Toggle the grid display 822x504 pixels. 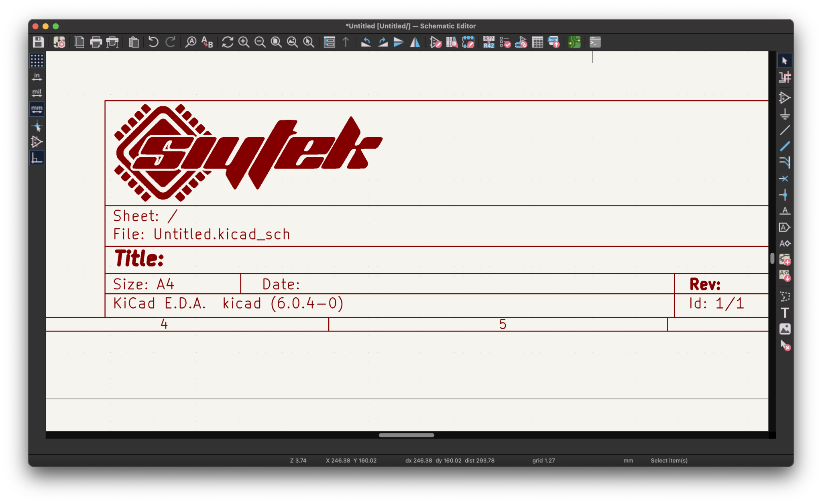[x=37, y=61]
